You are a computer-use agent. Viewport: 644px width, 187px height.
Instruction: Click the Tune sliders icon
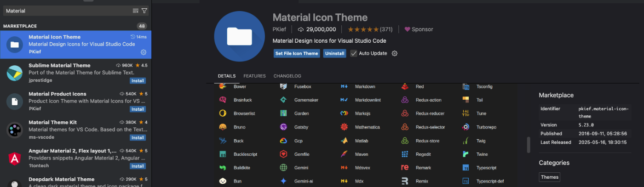[466, 113]
